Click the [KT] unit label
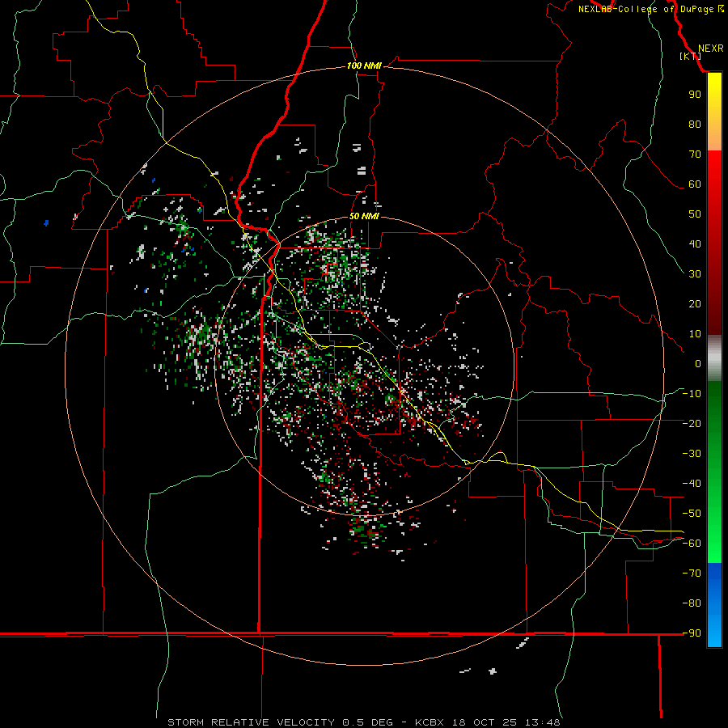Screen dimensions: 728x728 pos(690,56)
